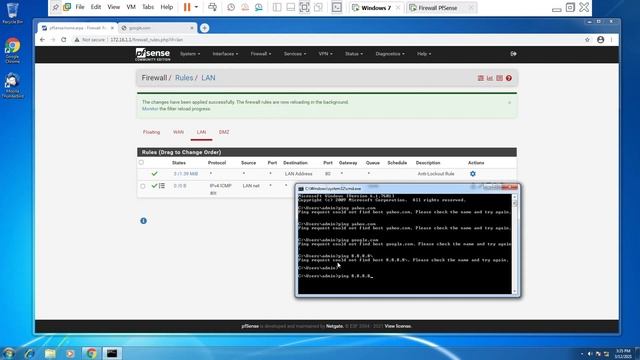Click the Netgate link in footer
The width and height of the screenshot is (640, 360).
point(334,326)
